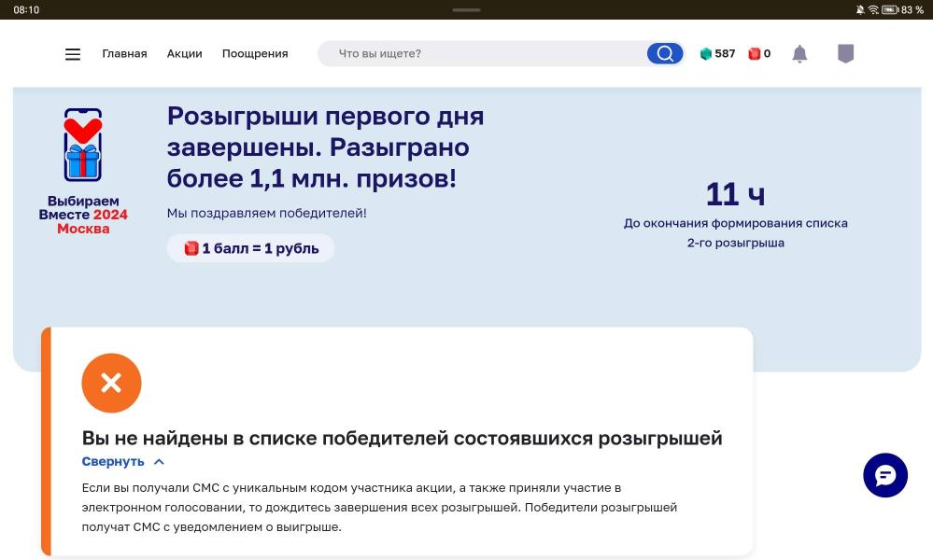Screen dimensions: 933x560
Task: Tap the clock showing 08:10
Action: 26,9
